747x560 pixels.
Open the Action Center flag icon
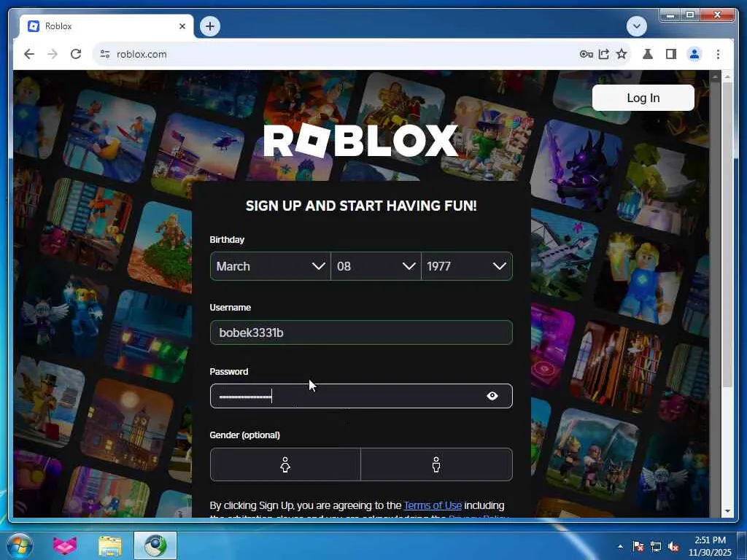pos(638,546)
